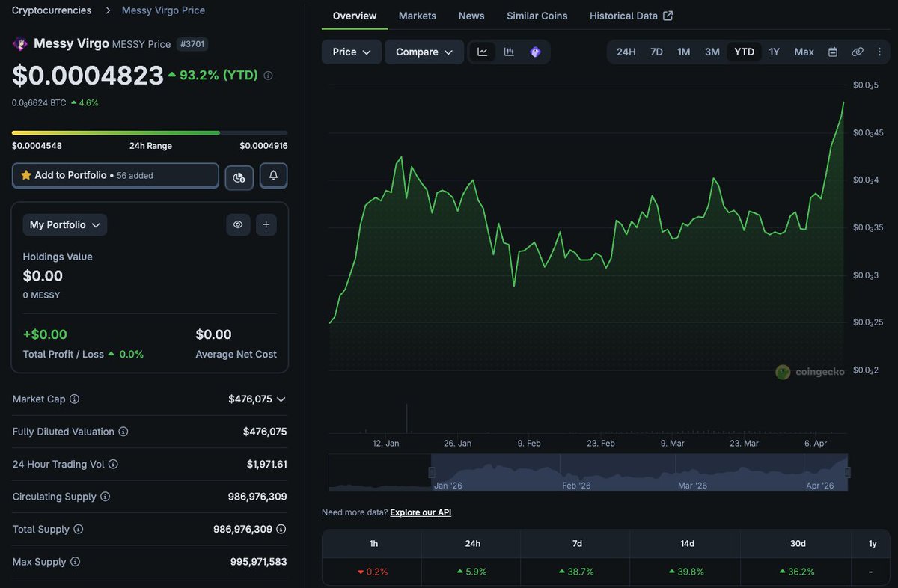Click the 995,971,583 max supply value
This screenshot has height=588, width=898.
[258, 562]
